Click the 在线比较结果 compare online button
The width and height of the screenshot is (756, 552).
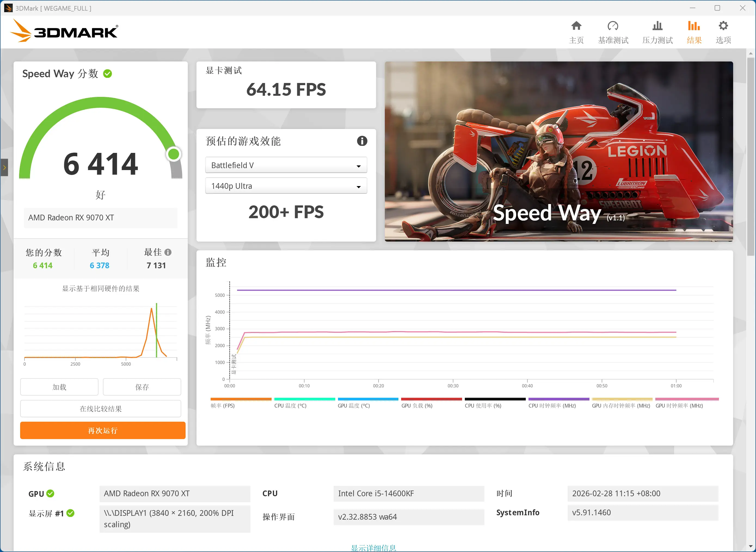coord(100,408)
